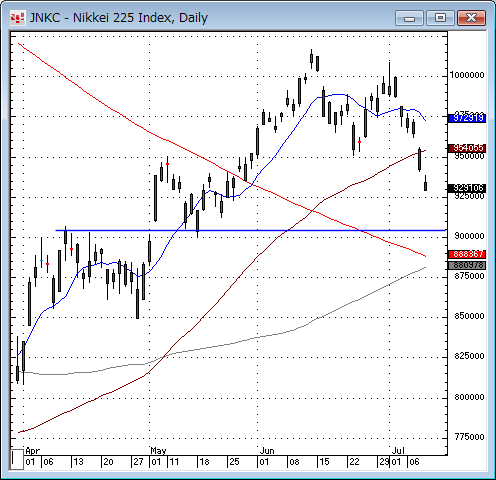The width and height of the screenshot is (496, 480).
Task: Click the window title JNKC - Nikkei 225 Index, Daily
Action: coord(119,18)
